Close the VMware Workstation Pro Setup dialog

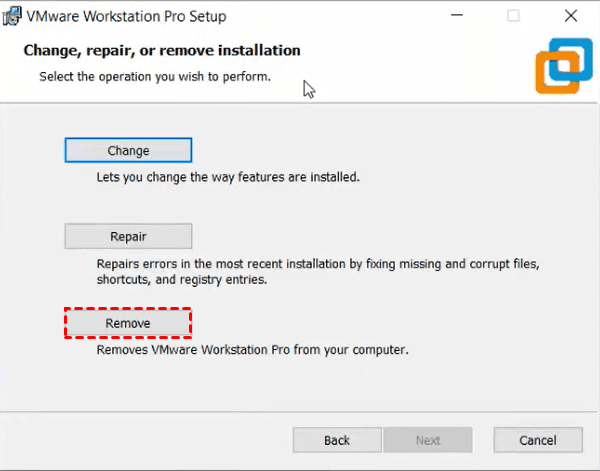point(570,17)
